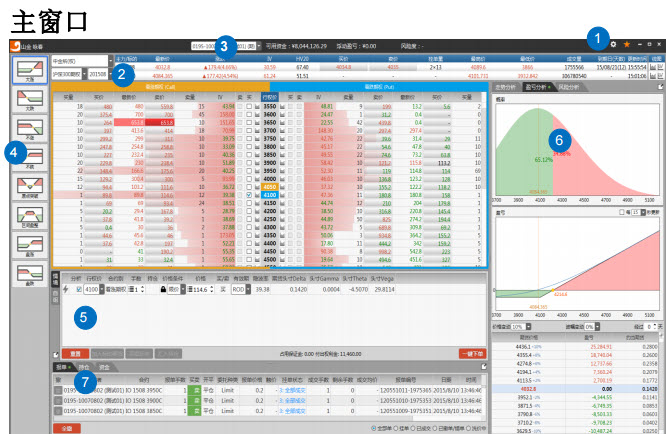Open the 0% volatility change dropdown
The width and height of the screenshot is (666, 434).
[x=597, y=327]
